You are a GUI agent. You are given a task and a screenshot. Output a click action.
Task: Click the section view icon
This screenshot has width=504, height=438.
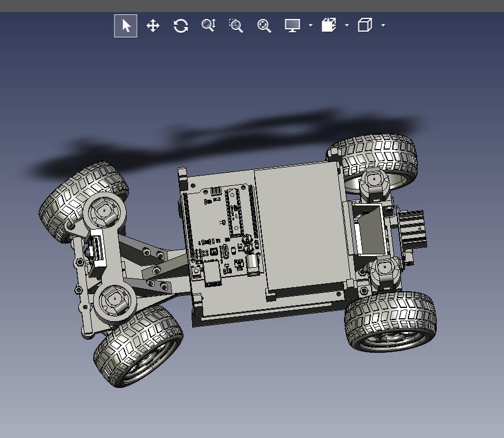pyautogui.click(x=329, y=25)
